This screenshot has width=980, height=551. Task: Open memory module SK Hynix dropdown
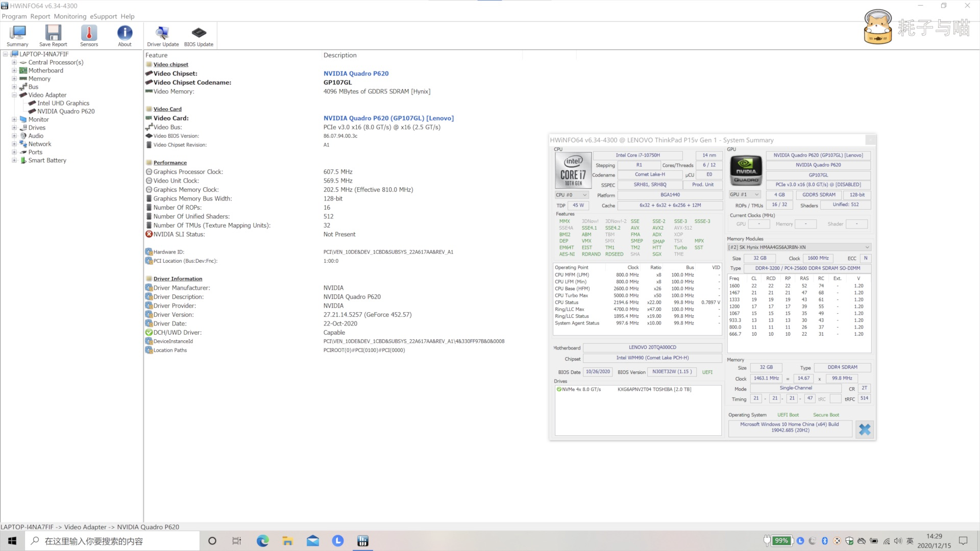click(798, 247)
